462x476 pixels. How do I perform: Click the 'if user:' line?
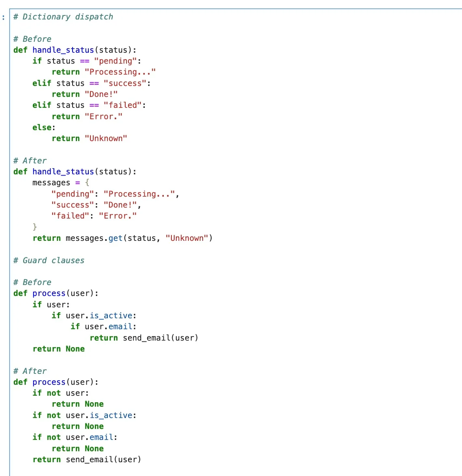(x=51, y=304)
